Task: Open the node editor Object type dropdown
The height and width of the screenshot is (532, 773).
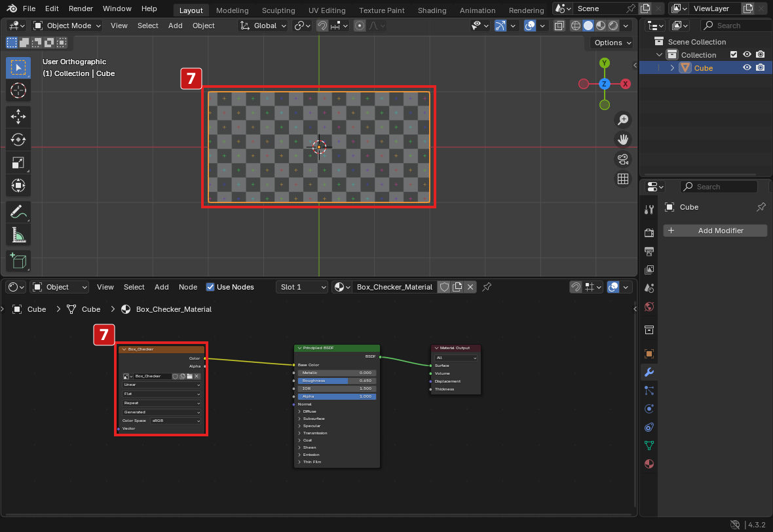Action: click(60, 287)
